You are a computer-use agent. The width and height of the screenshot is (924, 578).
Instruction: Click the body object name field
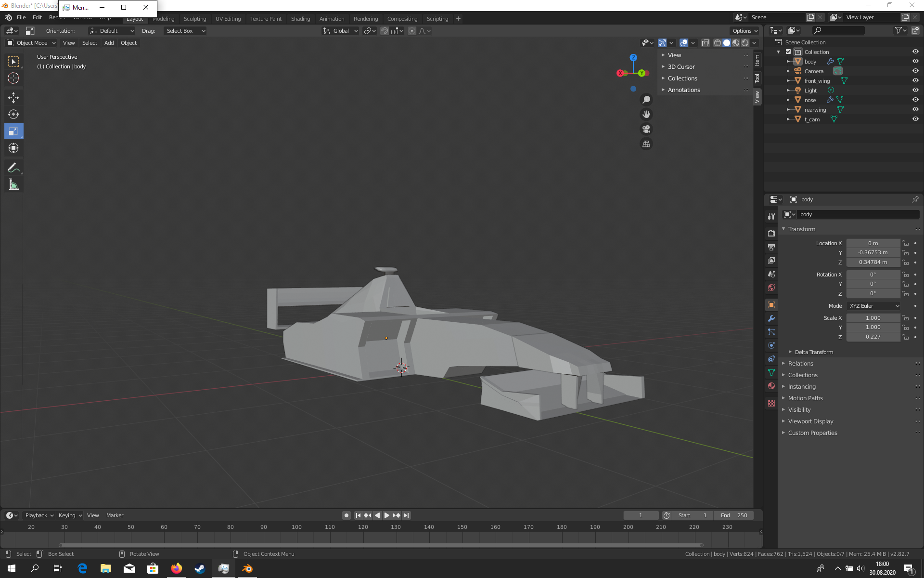[858, 214]
